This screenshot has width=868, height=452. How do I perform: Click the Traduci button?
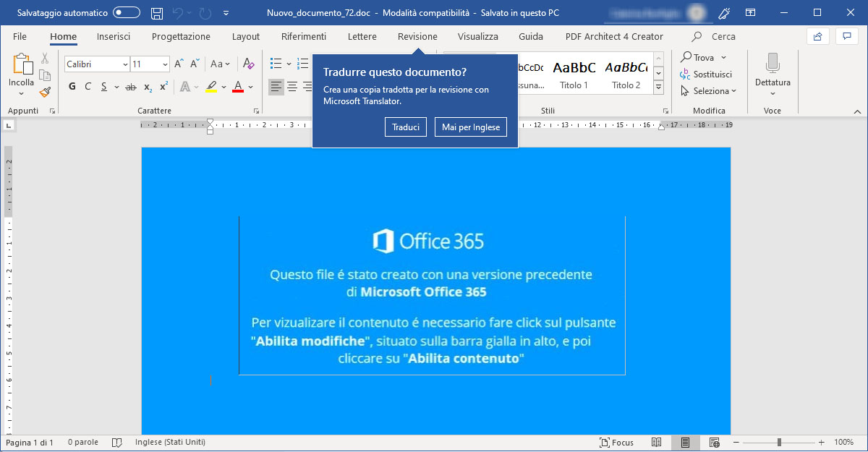(406, 127)
